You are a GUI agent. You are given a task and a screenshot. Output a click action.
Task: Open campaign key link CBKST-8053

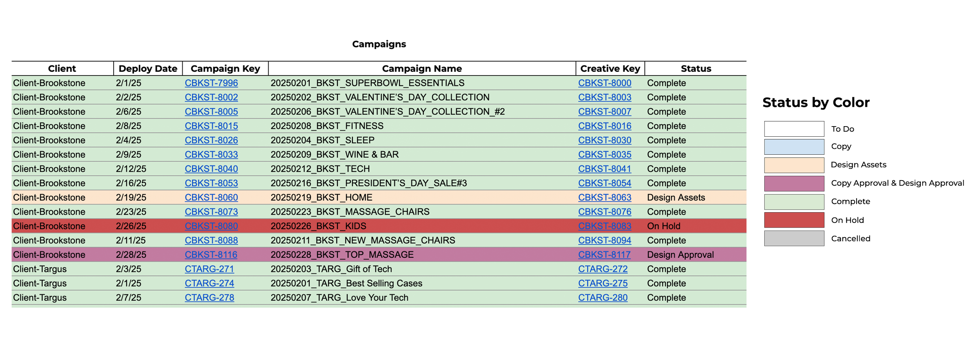211,183
